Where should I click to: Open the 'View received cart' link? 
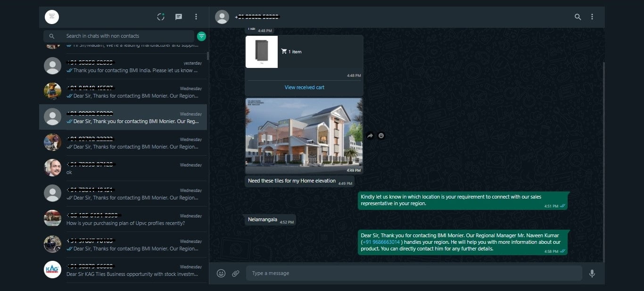coord(305,87)
